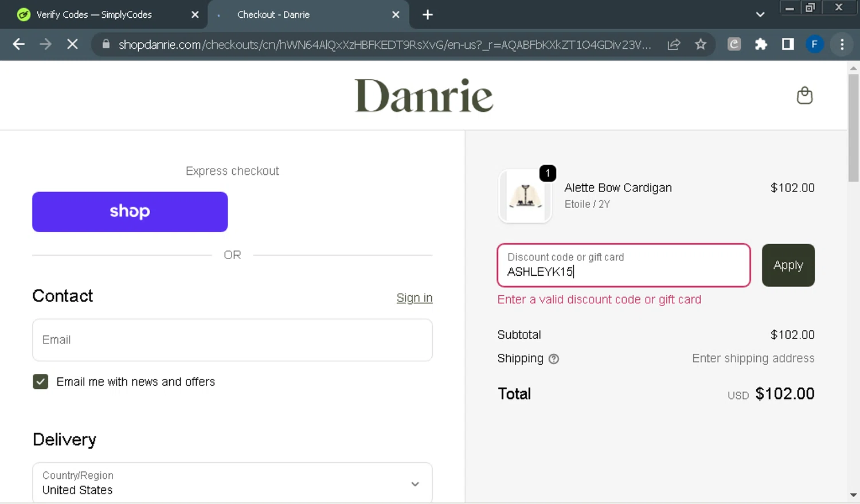The height and width of the screenshot is (504, 860).
Task: Follow the Sign in link
Action: click(415, 298)
